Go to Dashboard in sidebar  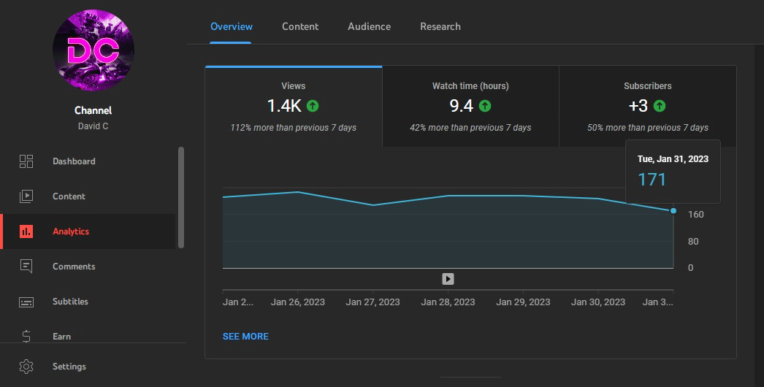point(74,161)
